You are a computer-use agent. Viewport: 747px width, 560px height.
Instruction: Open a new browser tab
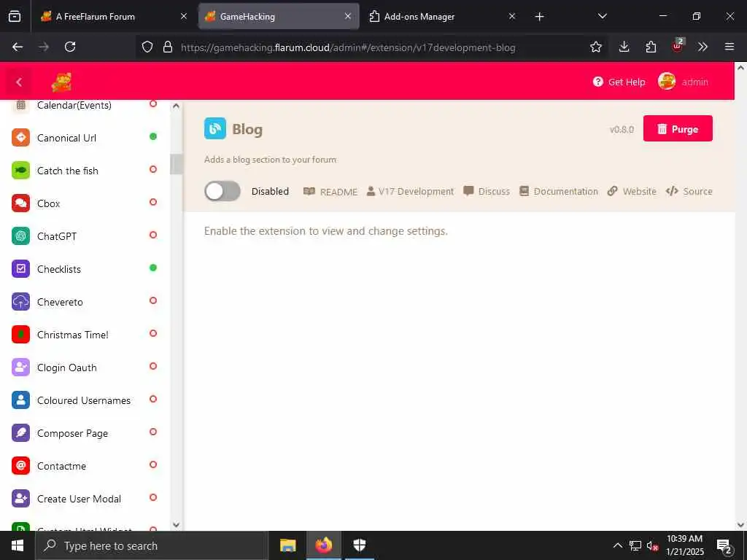click(539, 17)
